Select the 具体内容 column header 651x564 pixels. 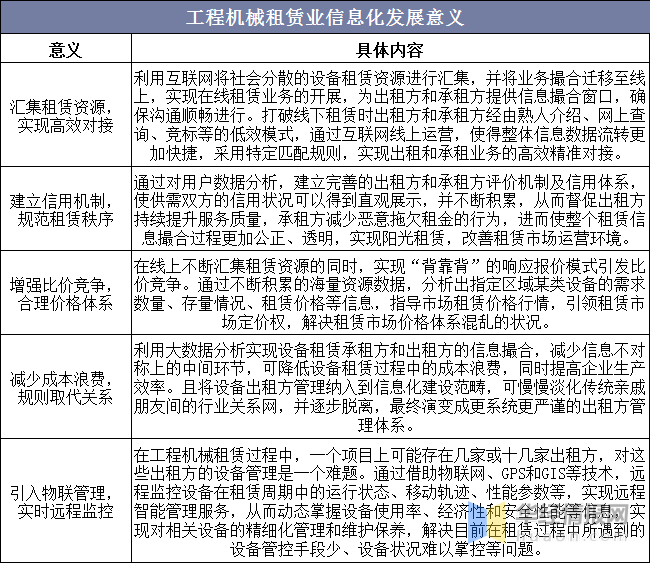coord(389,50)
